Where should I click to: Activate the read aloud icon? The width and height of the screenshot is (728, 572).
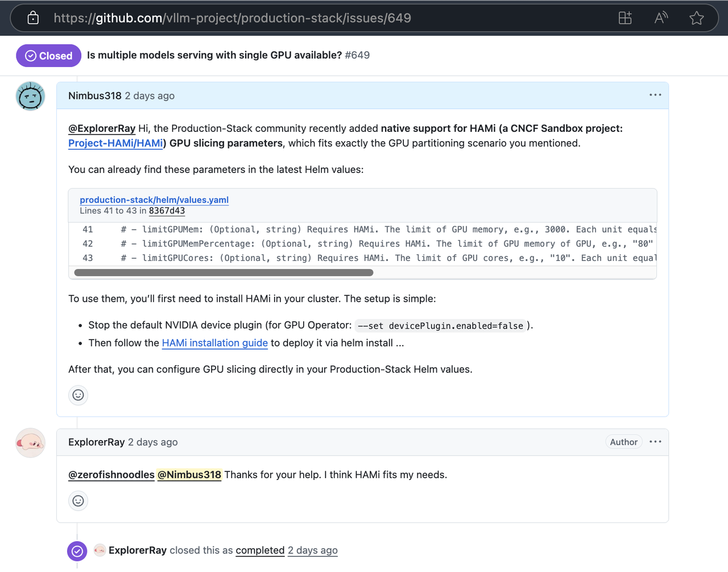click(x=661, y=18)
